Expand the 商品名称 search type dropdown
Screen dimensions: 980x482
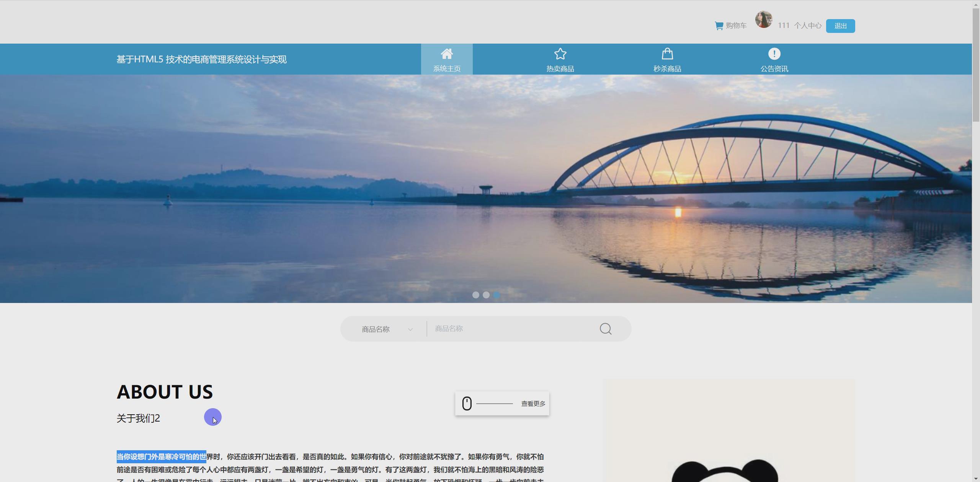387,329
